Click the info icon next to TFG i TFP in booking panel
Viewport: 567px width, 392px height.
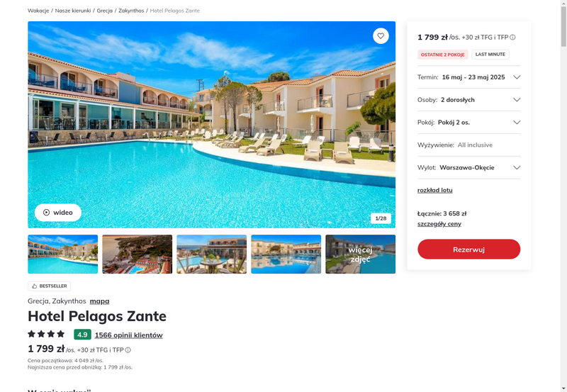click(x=512, y=38)
